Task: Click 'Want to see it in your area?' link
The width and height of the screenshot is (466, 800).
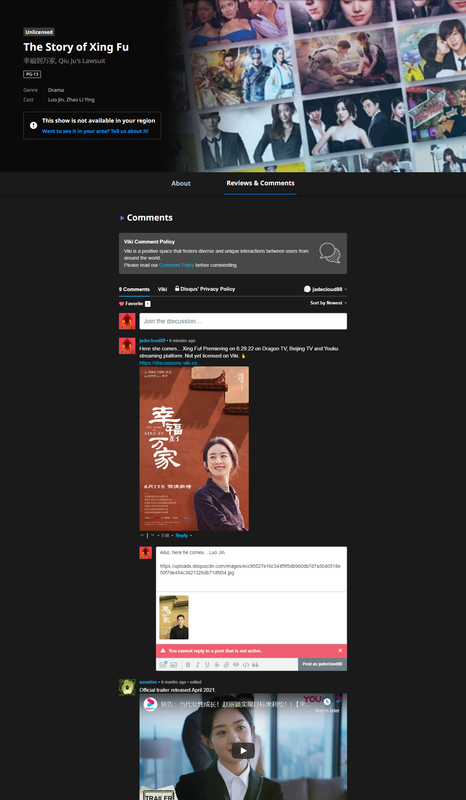Action: pos(95,131)
